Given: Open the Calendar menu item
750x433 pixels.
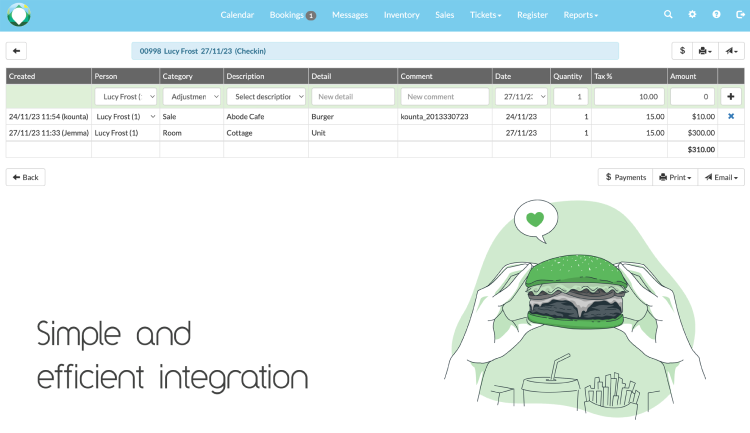Looking at the screenshot, I should coord(237,15).
